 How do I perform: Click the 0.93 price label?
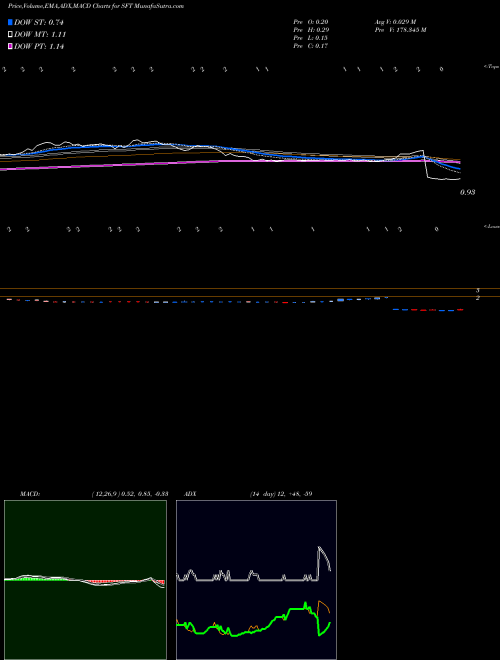(468, 192)
